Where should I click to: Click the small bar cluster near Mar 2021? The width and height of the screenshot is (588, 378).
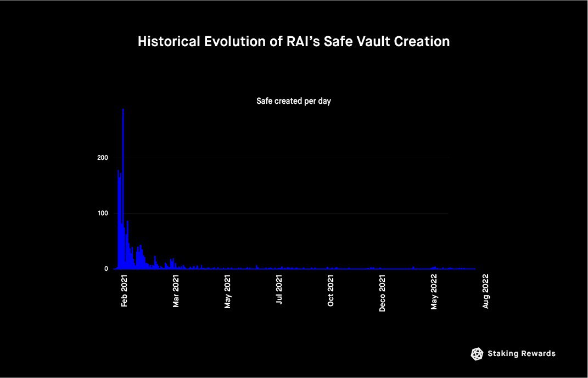(x=172, y=264)
